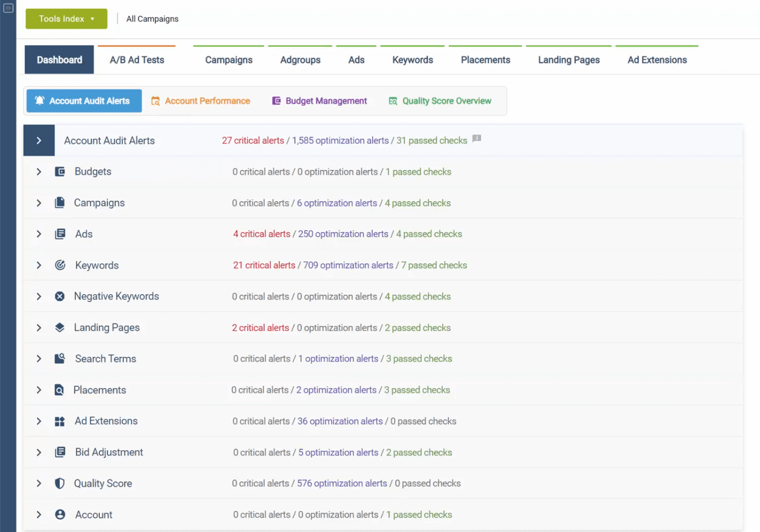
Task: Click the Ad Extensions widgets icon
Action: click(60, 422)
